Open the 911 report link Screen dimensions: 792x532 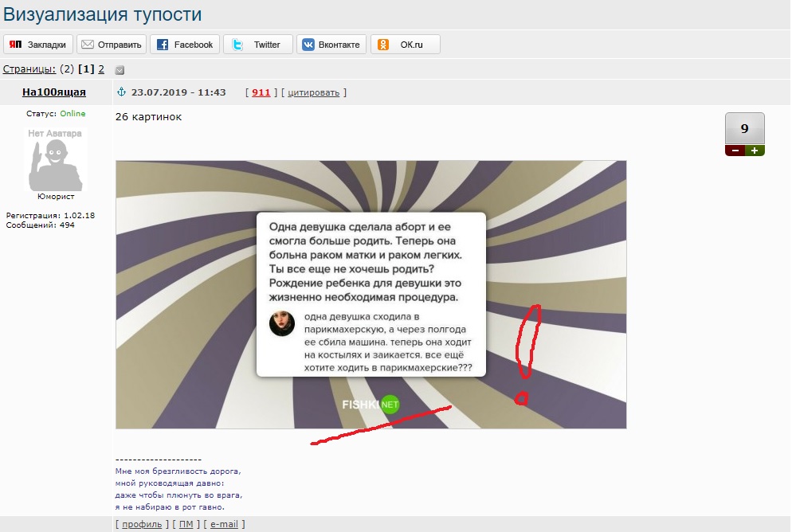point(261,92)
